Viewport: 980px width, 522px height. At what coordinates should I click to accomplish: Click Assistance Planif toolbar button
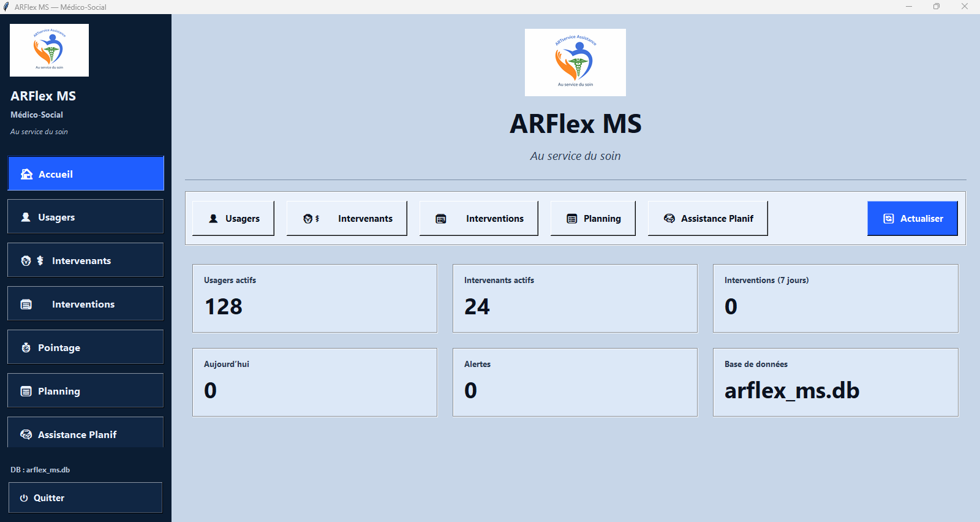708,218
